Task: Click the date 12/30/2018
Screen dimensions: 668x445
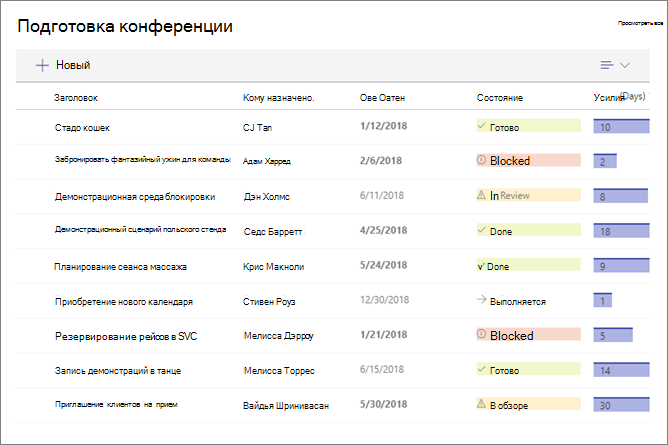Action: coord(385,300)
